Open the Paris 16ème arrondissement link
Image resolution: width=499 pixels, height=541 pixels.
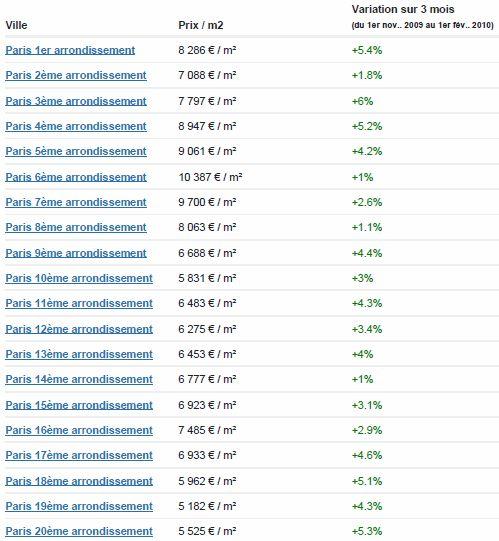[79, 430]
